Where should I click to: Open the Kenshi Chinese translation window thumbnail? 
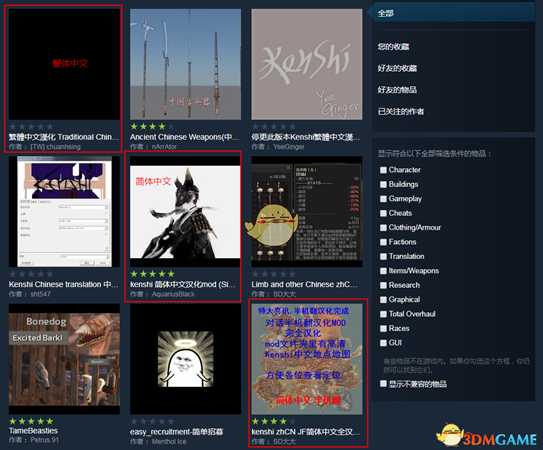point(64,212)
